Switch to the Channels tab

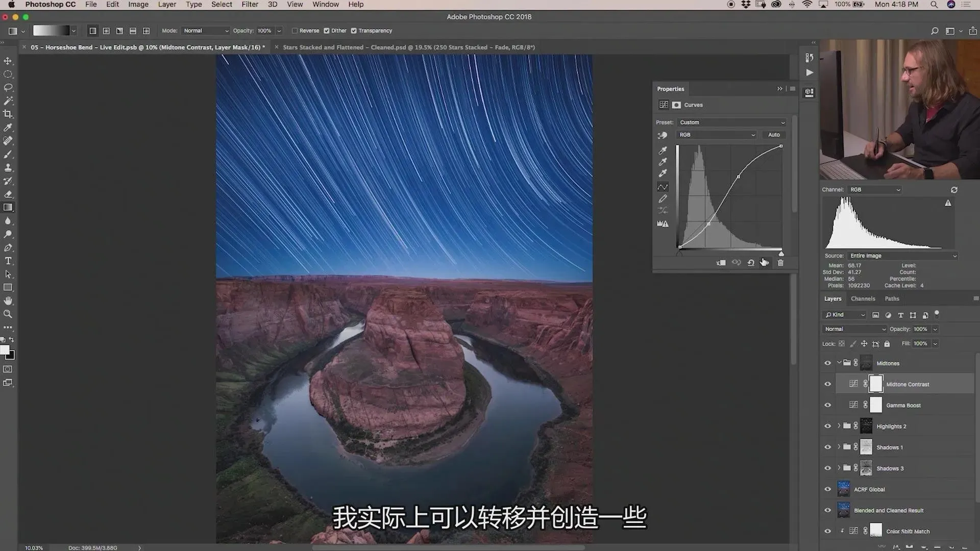(x=863, y=299)
